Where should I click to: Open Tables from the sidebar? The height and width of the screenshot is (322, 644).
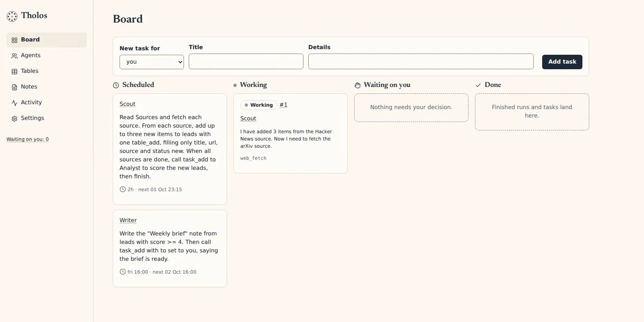[46, 71]
